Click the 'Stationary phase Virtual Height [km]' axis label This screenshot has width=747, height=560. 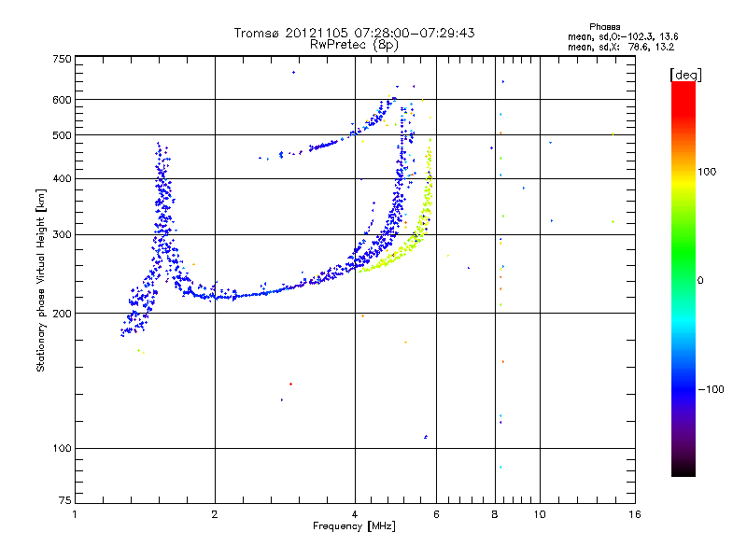click(x=41, y=281)
